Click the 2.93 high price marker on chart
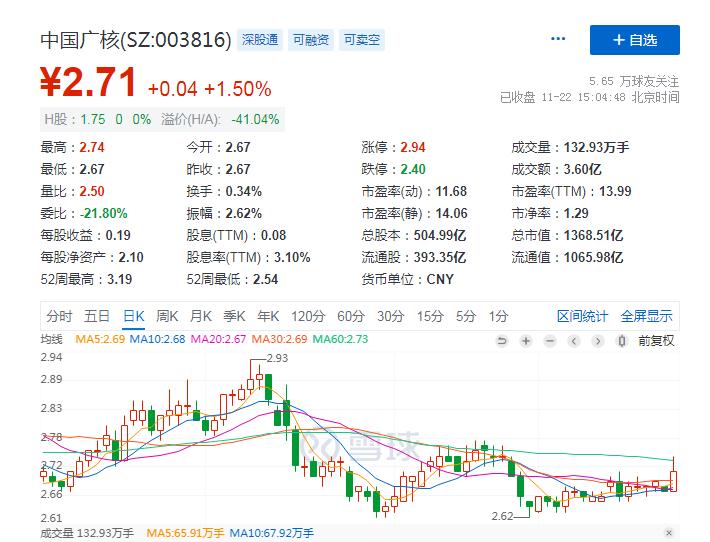Viewport: 710px width, 542px height. pyautogui.click(x=277, y=358)
